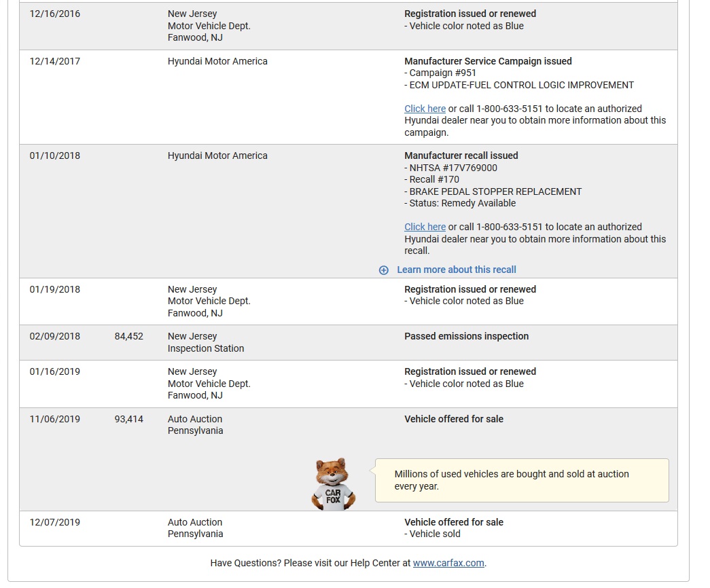
Task: Visit www.carfax.com Help Center link
Action: click(x=448, y=563)
